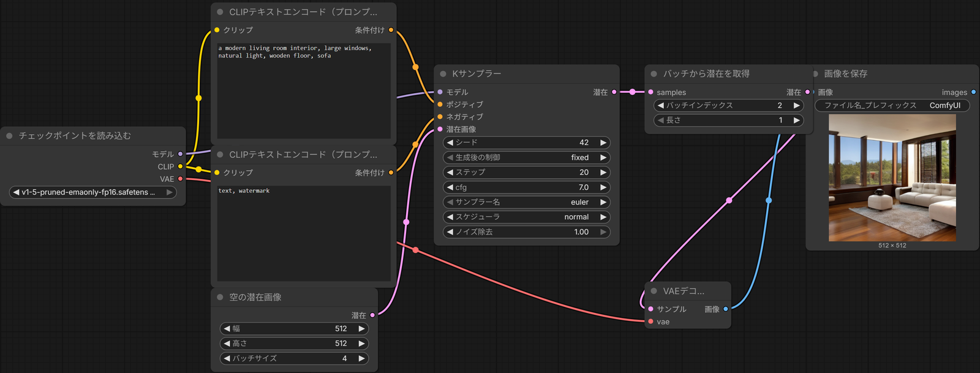Decrease バッチインデックス with the left arrow
Image resolution: width=980 pixels, height=373 pixels.
[x=661, y=105]
